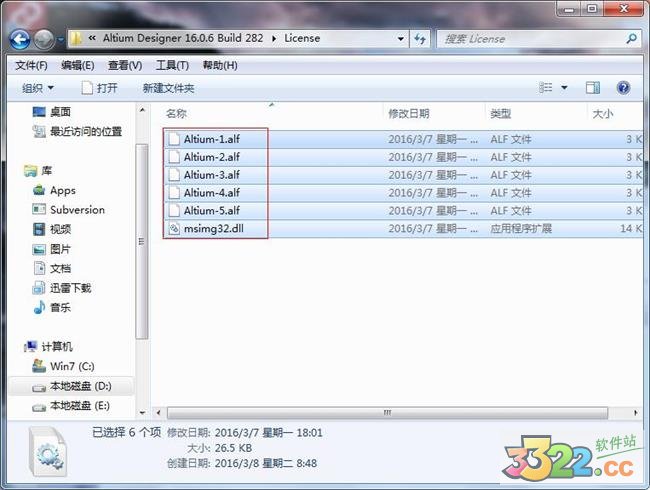Expand arrow between Altium Designer and License
This screenshot has width=650, height=490.
[274, 39]
